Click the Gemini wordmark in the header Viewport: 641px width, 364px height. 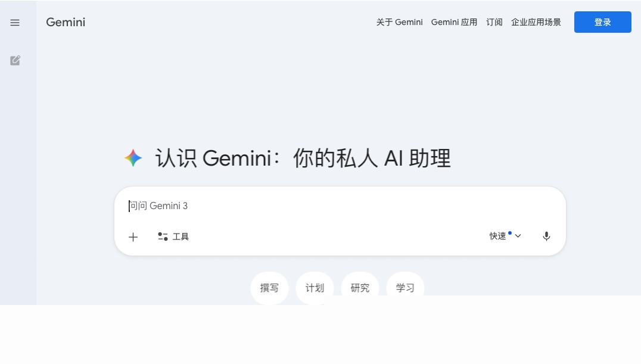pos(65,22)
